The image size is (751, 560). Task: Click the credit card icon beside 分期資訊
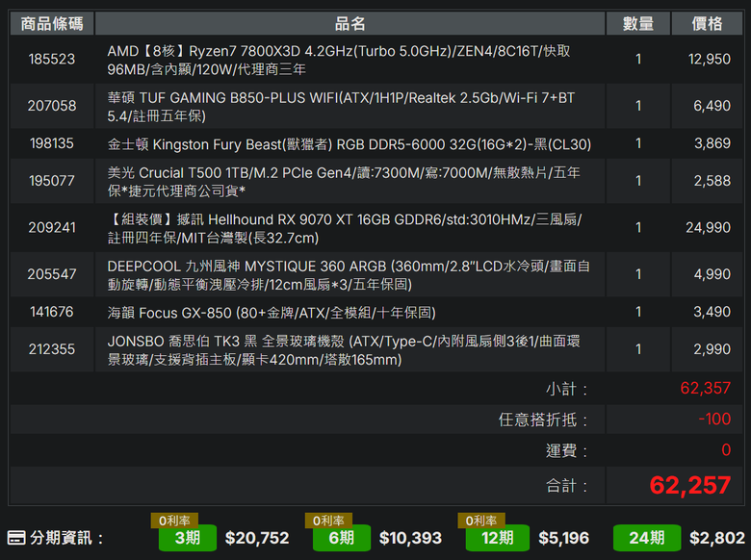tap(16, 538)
